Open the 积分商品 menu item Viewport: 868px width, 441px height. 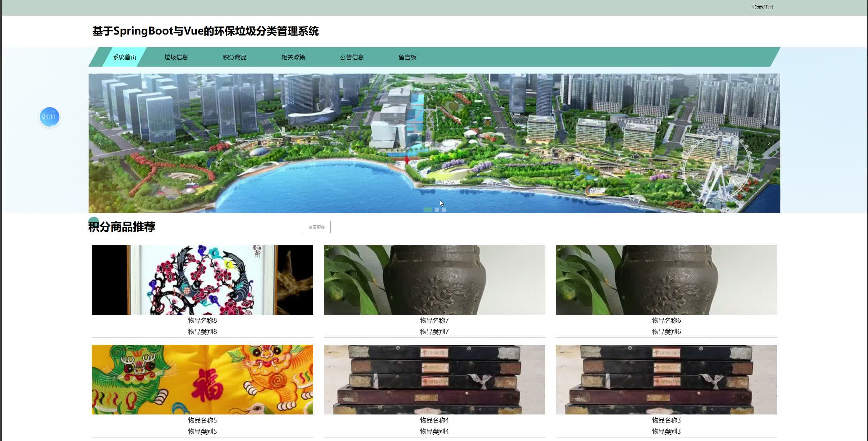point(235,57)
